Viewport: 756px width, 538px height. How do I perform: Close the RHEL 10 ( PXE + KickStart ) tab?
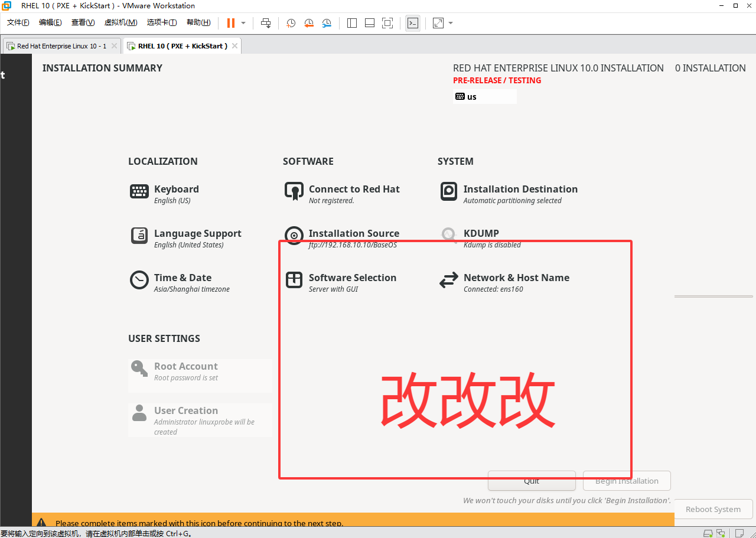click(234, 46)
